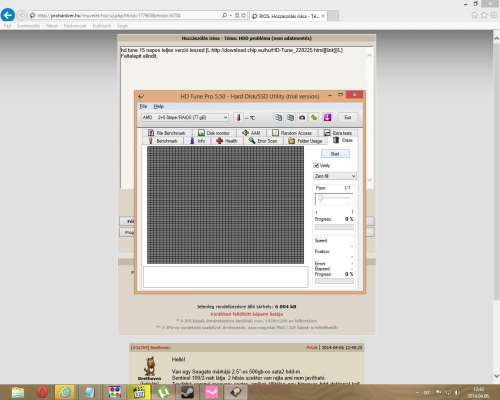The image size is (500, 400).
Task: Open Opera from the taskbar
Action: point(42,392)
